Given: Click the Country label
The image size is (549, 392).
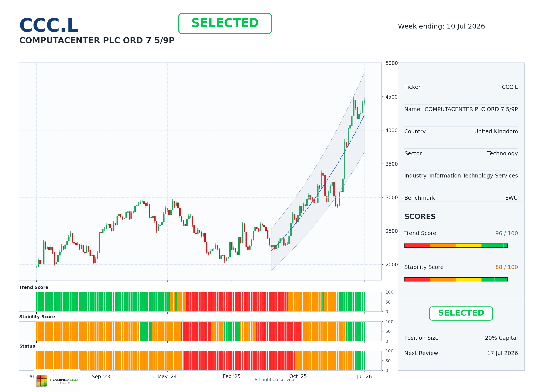Looking at the screenshot, I should [415, 132].
